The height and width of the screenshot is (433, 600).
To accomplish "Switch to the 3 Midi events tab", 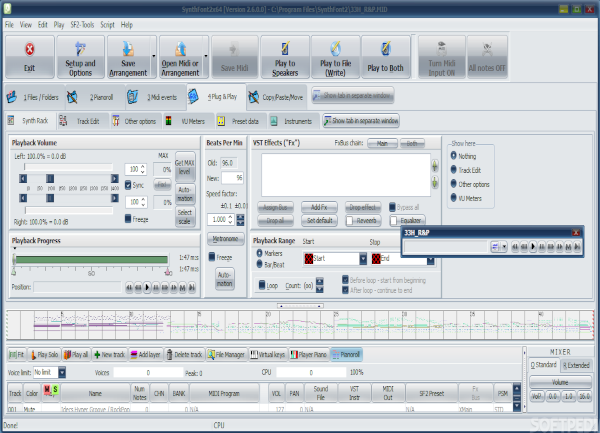I will (155, 97).
